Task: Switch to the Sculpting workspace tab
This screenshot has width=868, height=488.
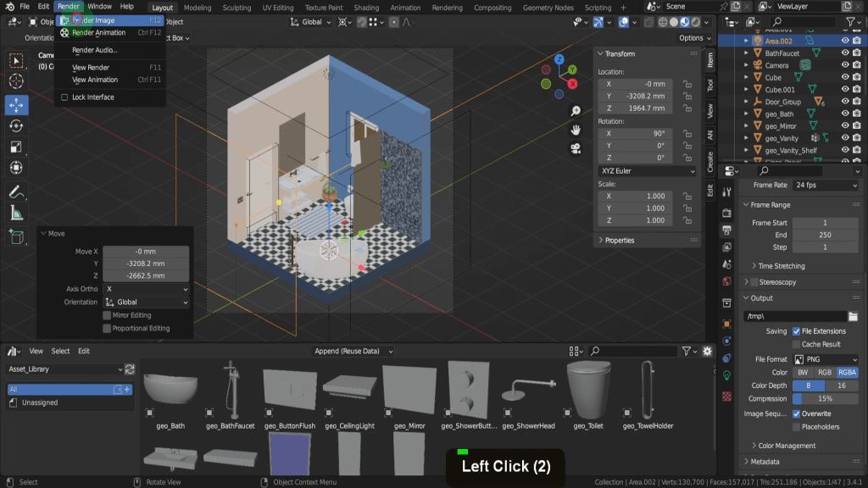Action: pyautogui.click(x=236, y=8)
